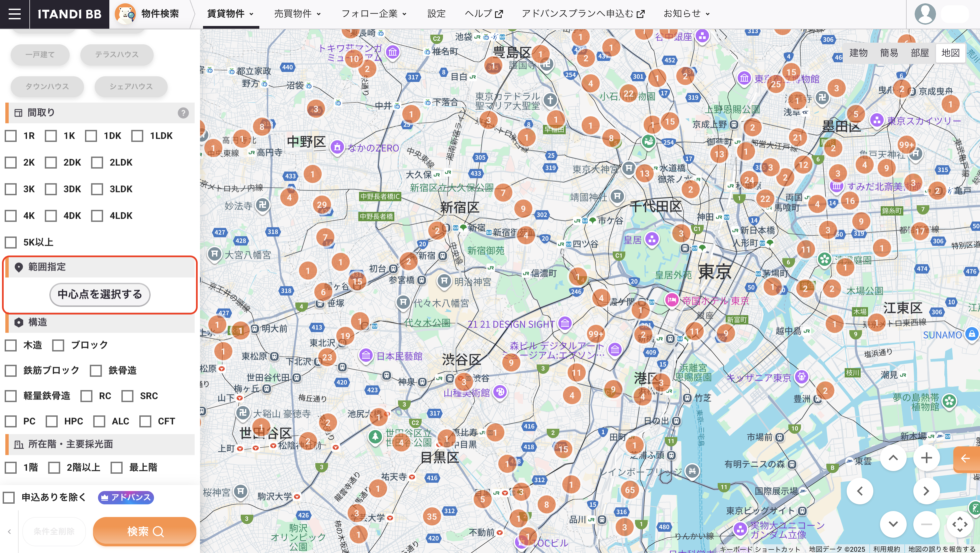Open the user profile avatar
The image size is (980, 553).
coord(925,14)
